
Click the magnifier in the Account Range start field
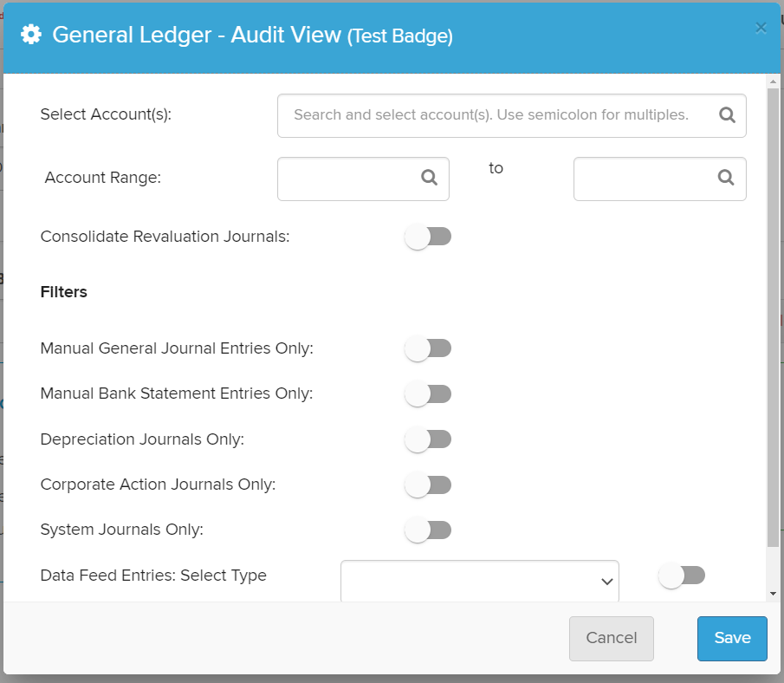click(x=429, y=178)
